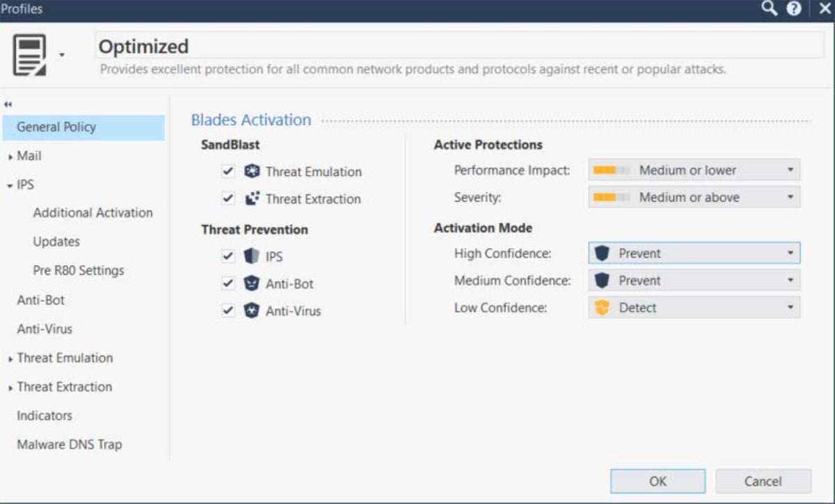The image size is (835, 504).
Task: Open the Severity dropdown
Action: (x=694, y=197)
